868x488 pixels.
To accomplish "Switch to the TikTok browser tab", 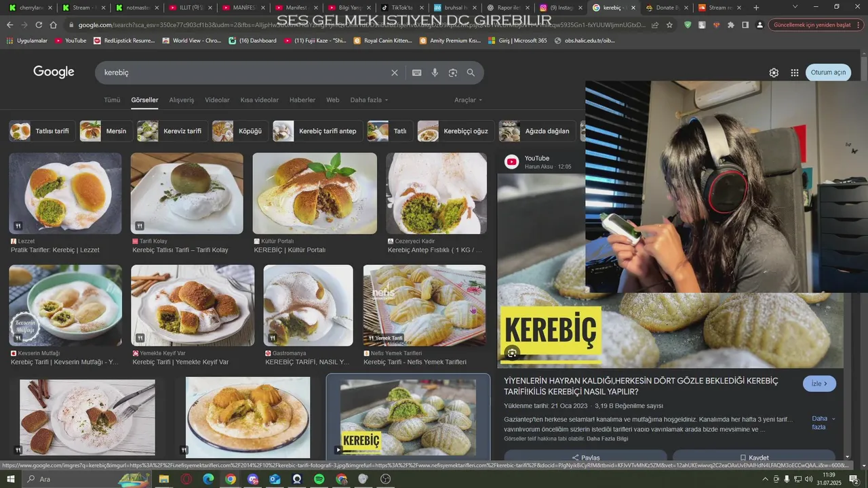I will (401, 7).
